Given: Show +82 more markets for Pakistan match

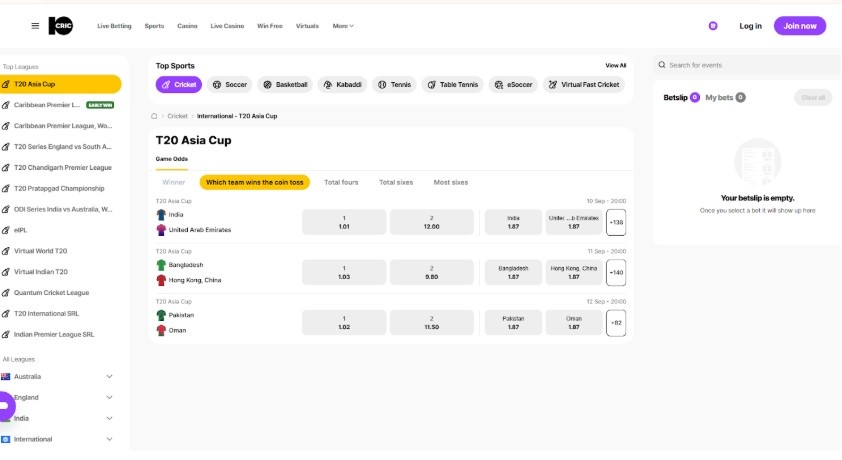Looking at the screenshot, I should click(616, 323).
